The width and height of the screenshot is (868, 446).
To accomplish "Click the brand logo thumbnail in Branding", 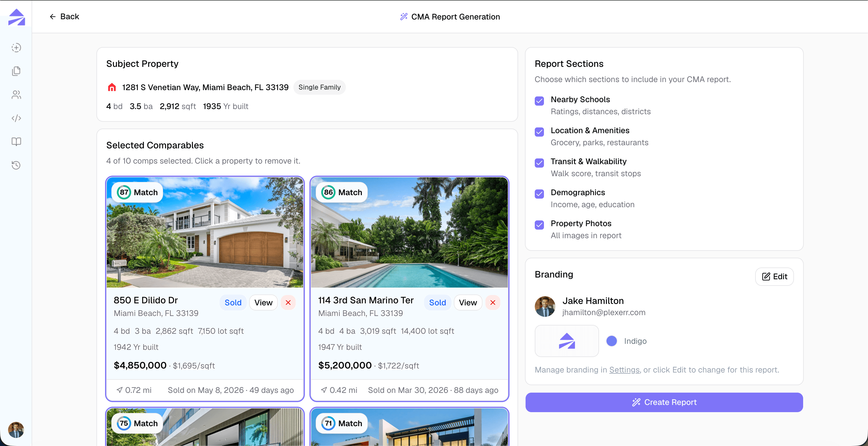I will coord(567,341).
